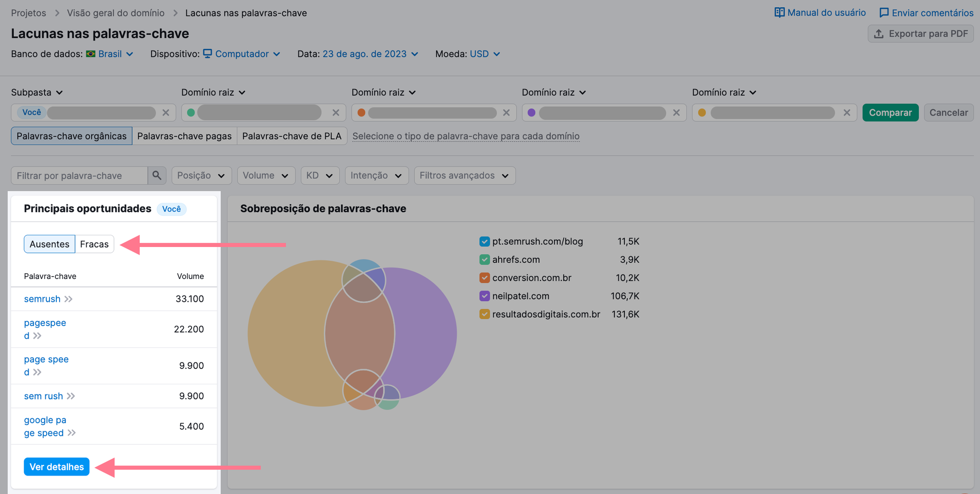The image size is (980, 494).
Task: Remove the yellow-dot competitor domain with X
Action: (x=847, y=113)
